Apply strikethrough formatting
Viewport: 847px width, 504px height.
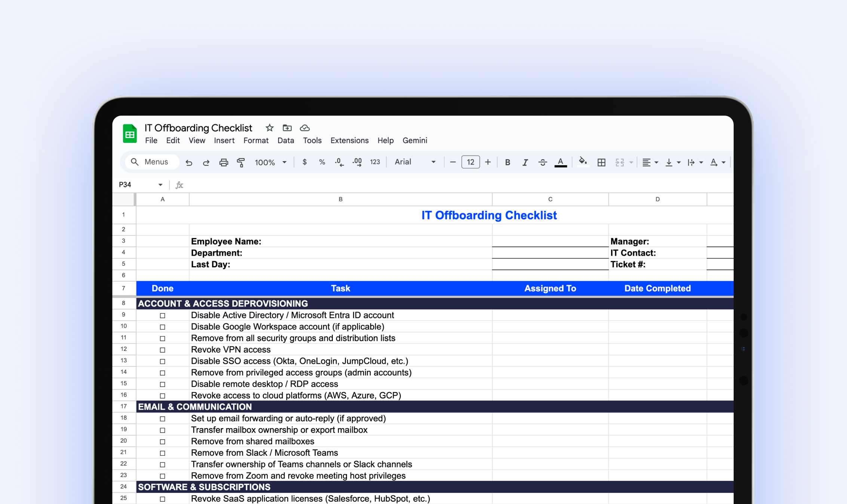click(x=543, y=162)
